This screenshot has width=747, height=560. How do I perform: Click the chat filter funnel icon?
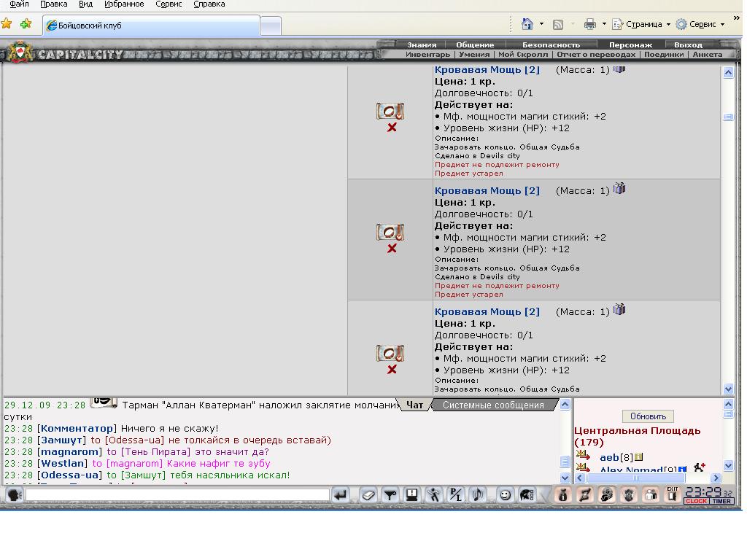pos(390,495)
